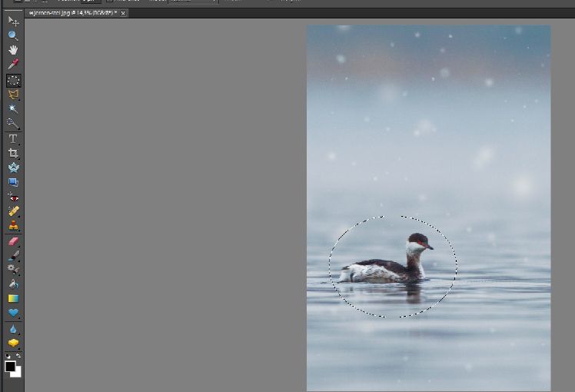Select the yellow Sponge tool

[x=13, y=343]
